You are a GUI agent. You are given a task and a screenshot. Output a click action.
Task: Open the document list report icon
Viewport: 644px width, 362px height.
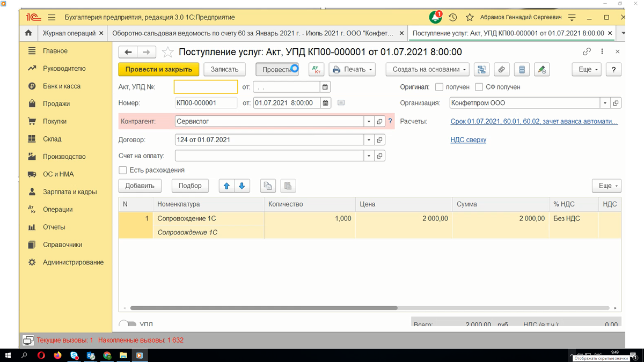[x=522, y=69]
